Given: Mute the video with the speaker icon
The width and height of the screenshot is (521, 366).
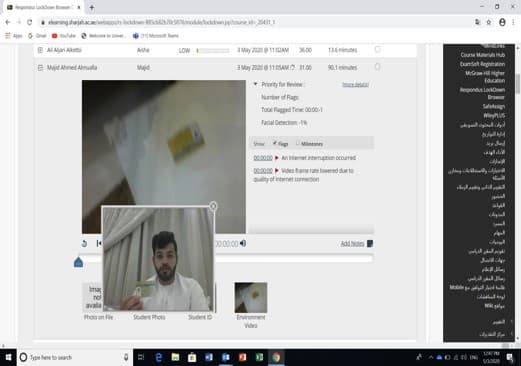Looking at the screenshot, I should pos(243,244).
